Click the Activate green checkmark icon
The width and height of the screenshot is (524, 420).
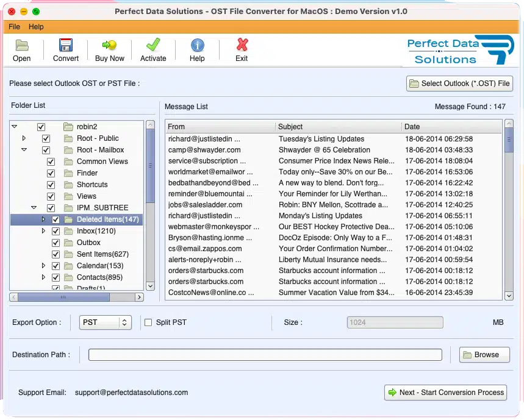pos(153,44)
